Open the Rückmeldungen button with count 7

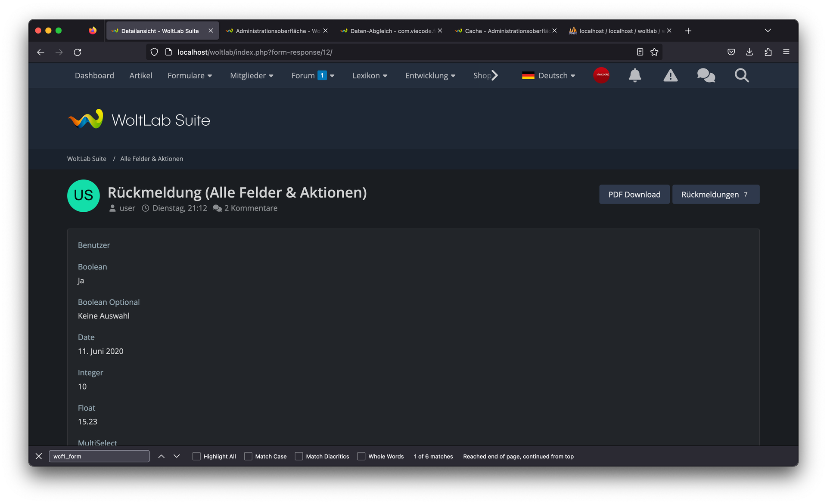715,195
